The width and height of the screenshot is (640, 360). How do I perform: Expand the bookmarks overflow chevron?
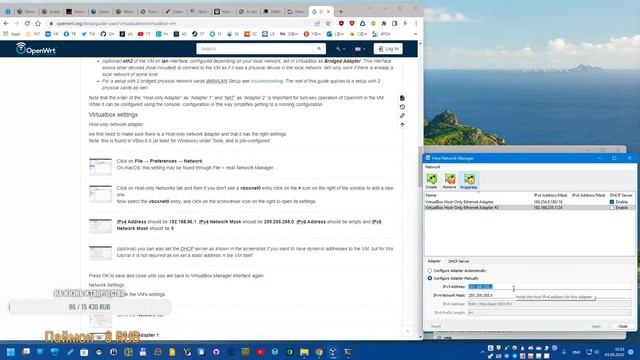click(x=416, y=34)
